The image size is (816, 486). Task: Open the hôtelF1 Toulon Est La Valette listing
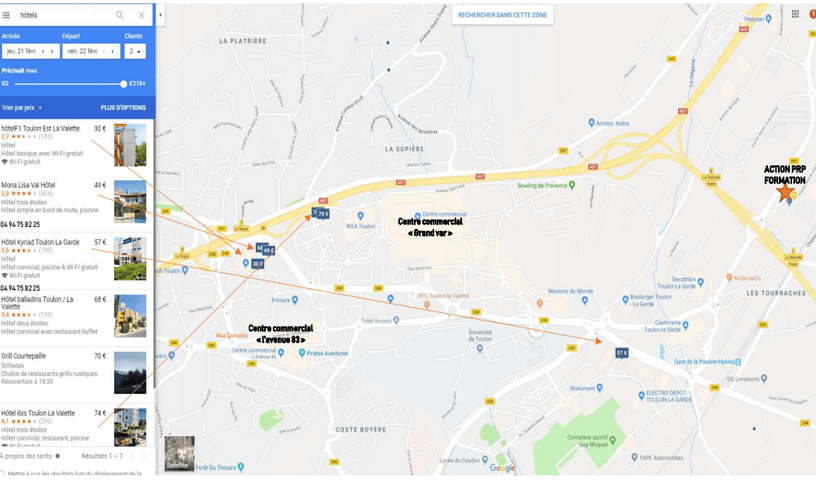(76, 145)
